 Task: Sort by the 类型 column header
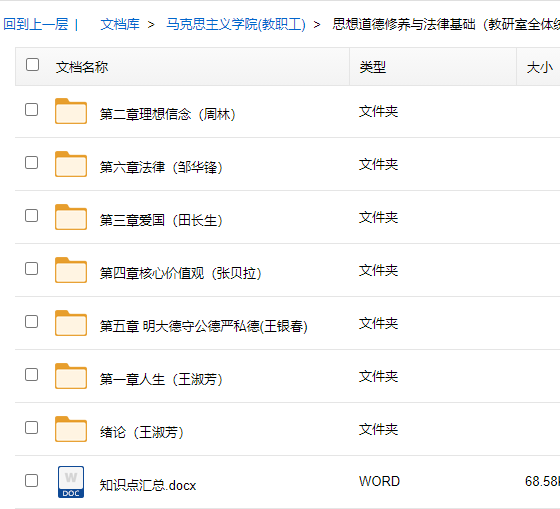[x=372, y=67]
